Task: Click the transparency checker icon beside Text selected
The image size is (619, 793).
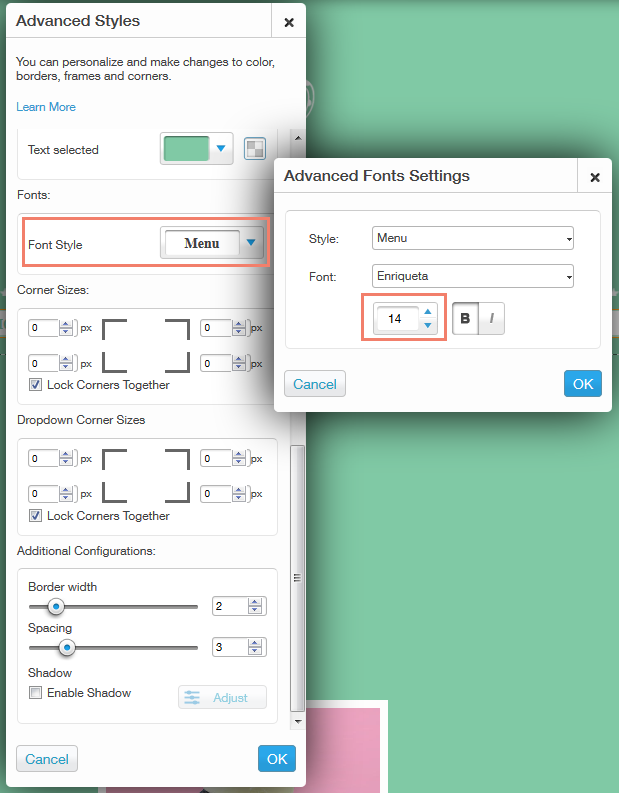Action: (x=255, y=149)
